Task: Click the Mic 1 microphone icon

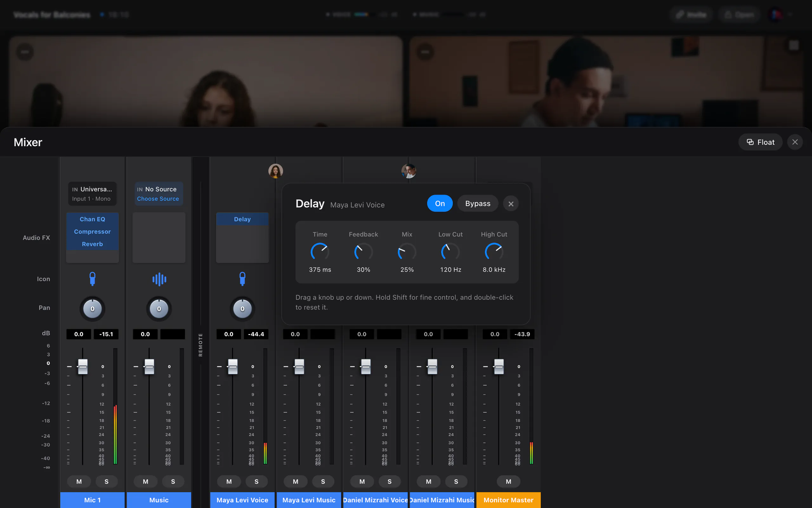Action: pos(92,279)
